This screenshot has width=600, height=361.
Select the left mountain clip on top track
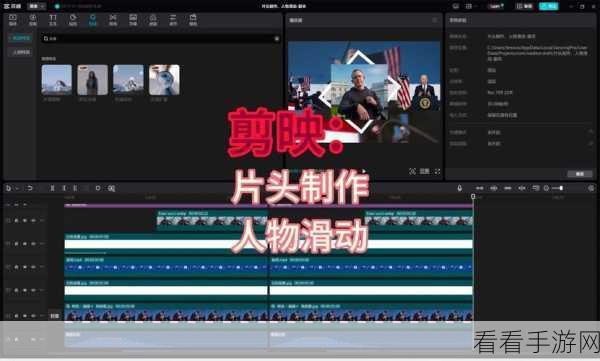212,221
